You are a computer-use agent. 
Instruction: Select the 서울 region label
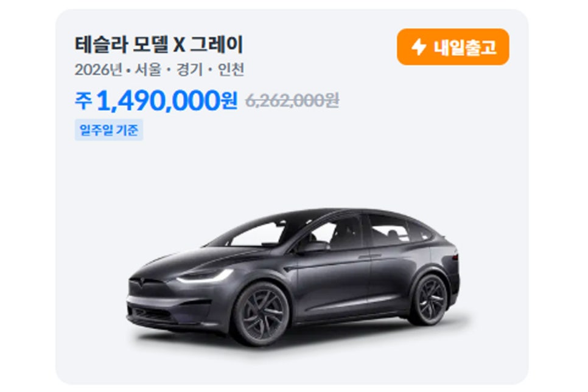point(148,70)
